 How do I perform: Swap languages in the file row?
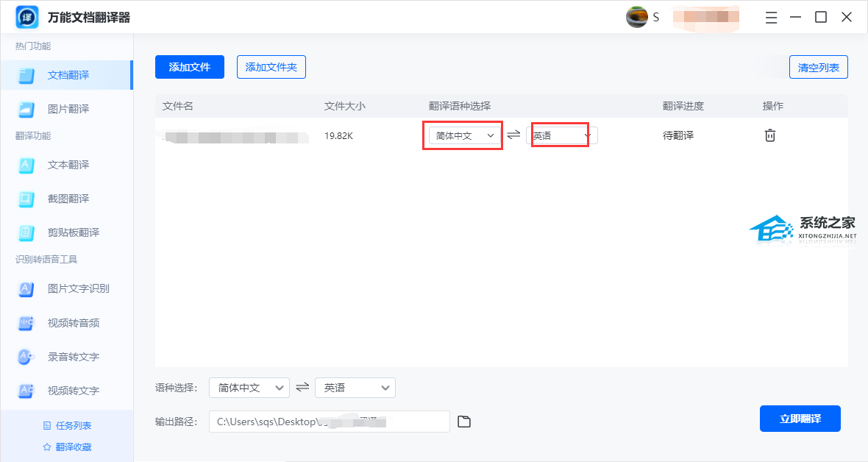coord(513,135)
